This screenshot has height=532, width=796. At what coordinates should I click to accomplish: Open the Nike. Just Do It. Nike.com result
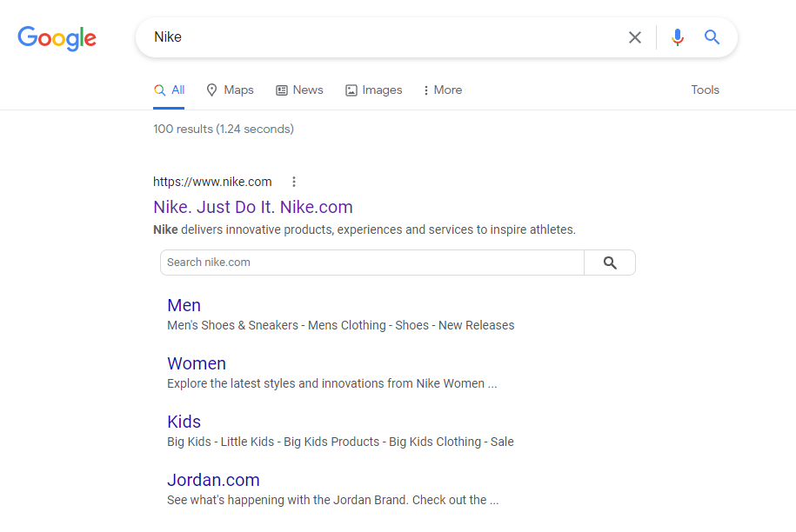(253, 207)
